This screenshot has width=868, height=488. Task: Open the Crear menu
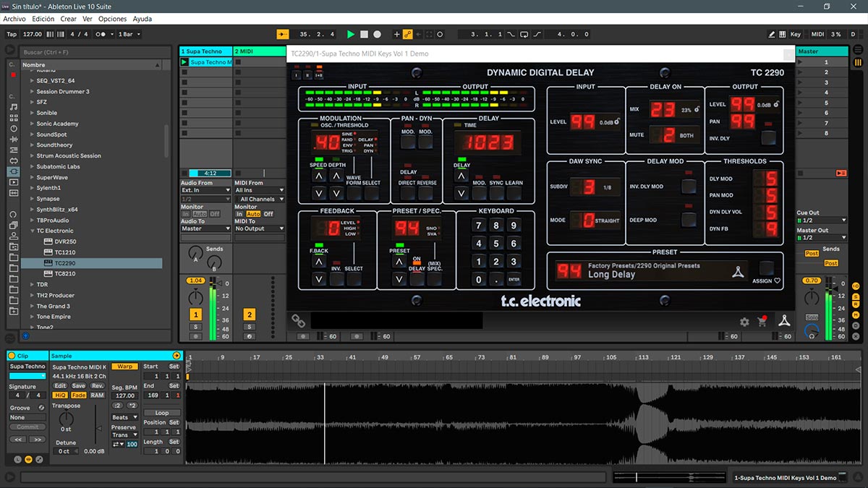coord(69,19)
